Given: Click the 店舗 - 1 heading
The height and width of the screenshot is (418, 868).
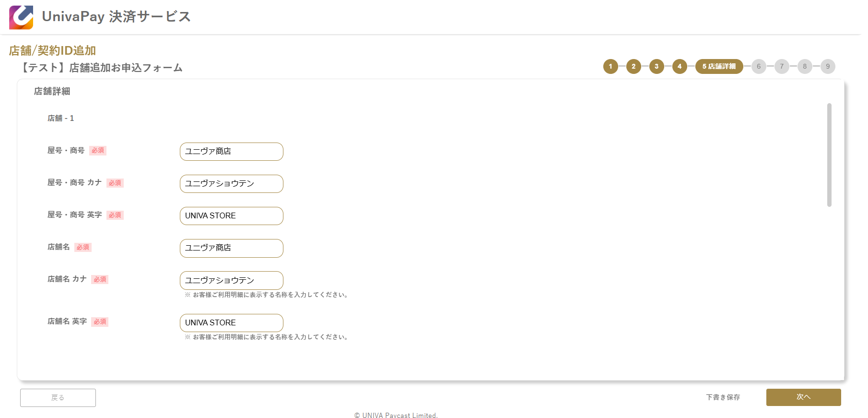Looking at the screenshot, I should [61, 118].
